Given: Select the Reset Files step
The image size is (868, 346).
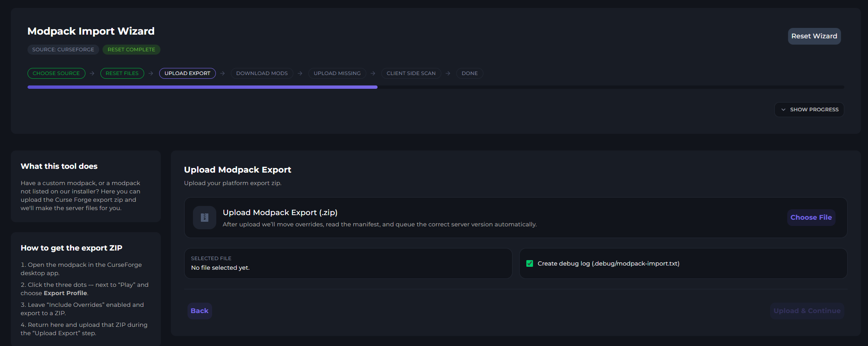Looking at the screenshot, I should [x=122, y=73].
